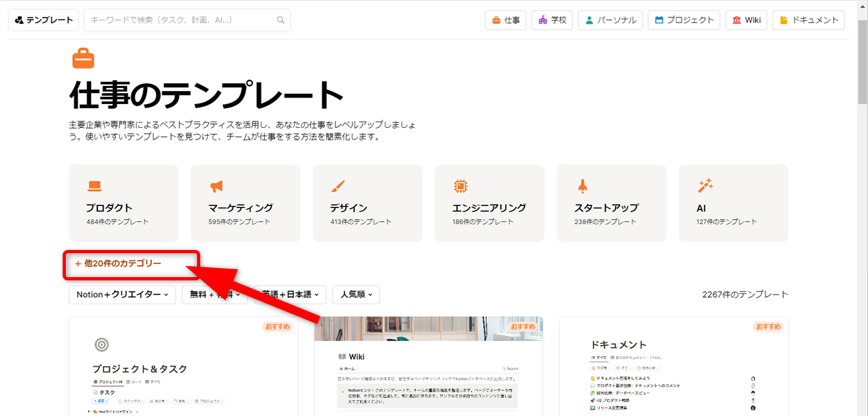Click the orange briefcase page icon
This screenshot has width=868, height=416.
pos(83,58)
